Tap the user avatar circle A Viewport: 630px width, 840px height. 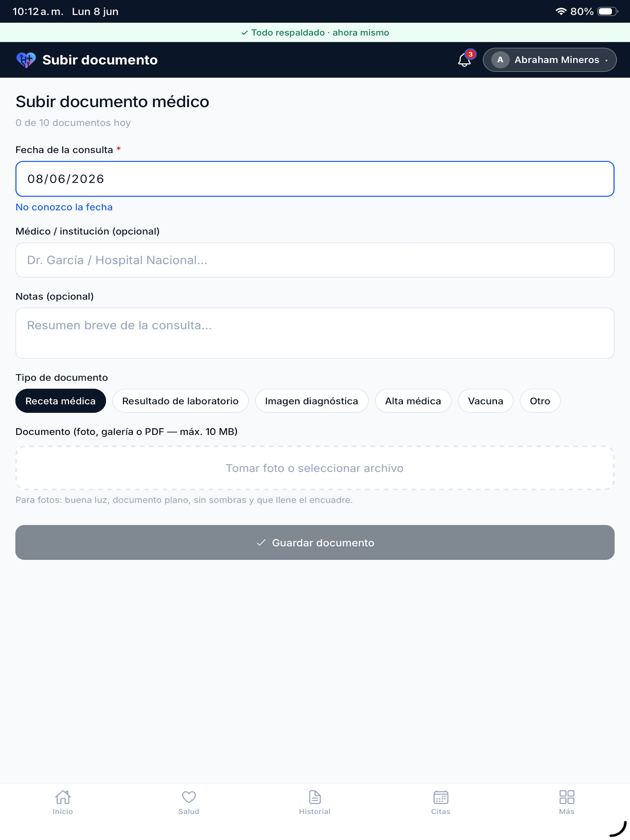(x=500, y=60)
